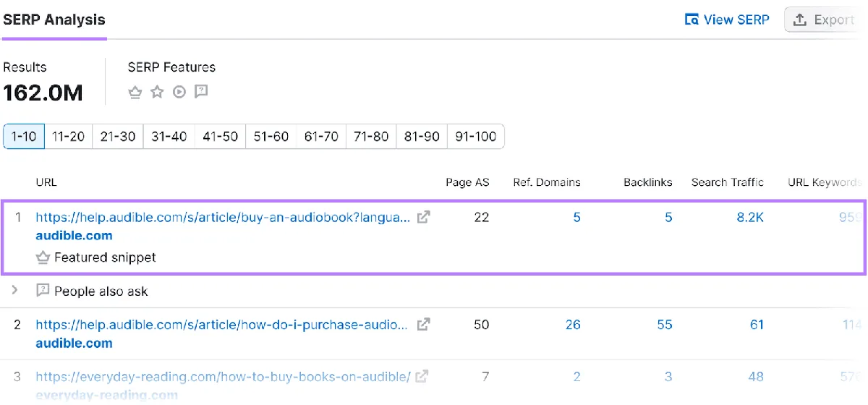868x405 pixels.
Task: Click Search Traffic value 48
Action: [756, 377]
